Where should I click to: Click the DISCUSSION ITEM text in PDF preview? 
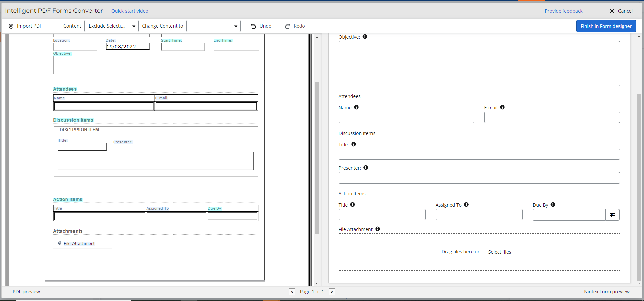79,130
